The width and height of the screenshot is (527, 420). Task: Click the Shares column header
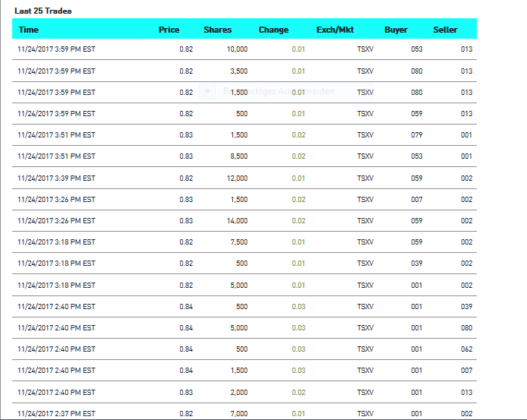(x=217, y=30)
